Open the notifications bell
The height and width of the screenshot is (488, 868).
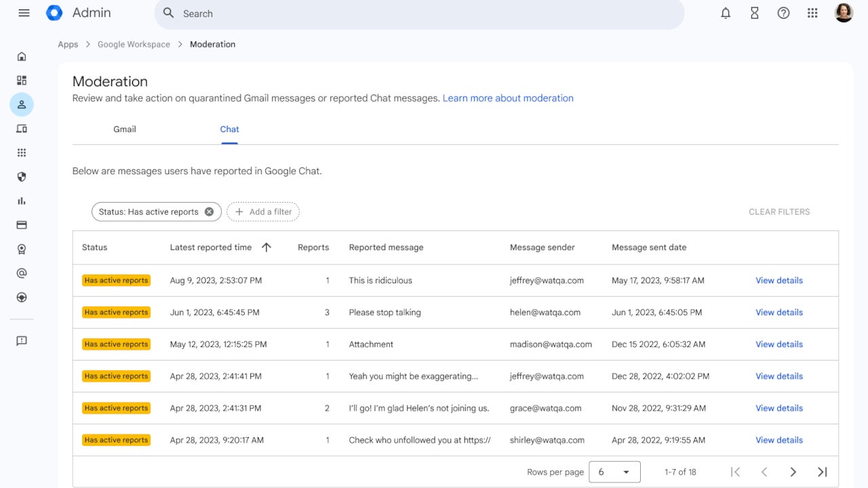pyautogui.click(x=726, y=13)
